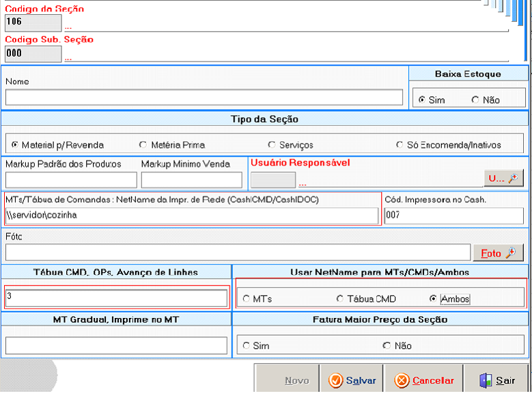The width and height of the screenshot is (532, 400).
Task: Open the Usuário Responsável lookup button
Action: tap(503, 178)
